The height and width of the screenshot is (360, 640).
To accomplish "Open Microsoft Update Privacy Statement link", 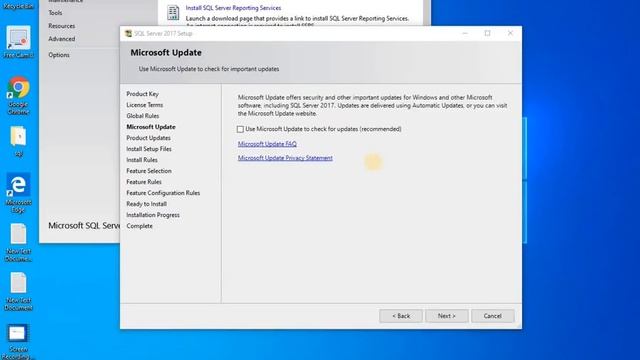I will pyautogui.click(x=285, y=158).
